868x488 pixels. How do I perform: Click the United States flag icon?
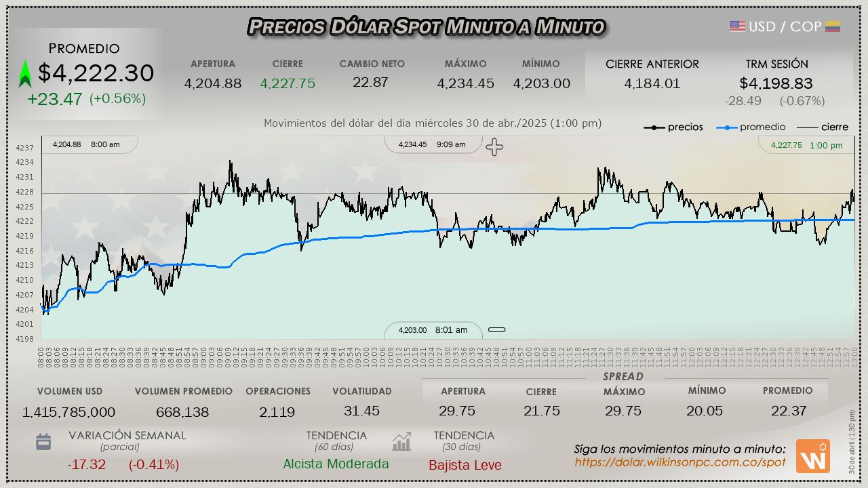pyautogui.click(x=737, y=26)
